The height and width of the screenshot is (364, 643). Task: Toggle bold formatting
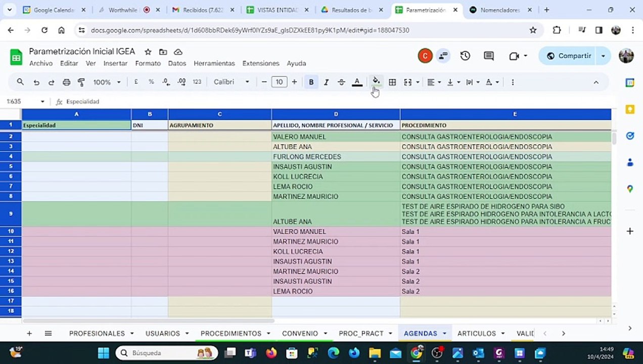click(x=311, y=82)
